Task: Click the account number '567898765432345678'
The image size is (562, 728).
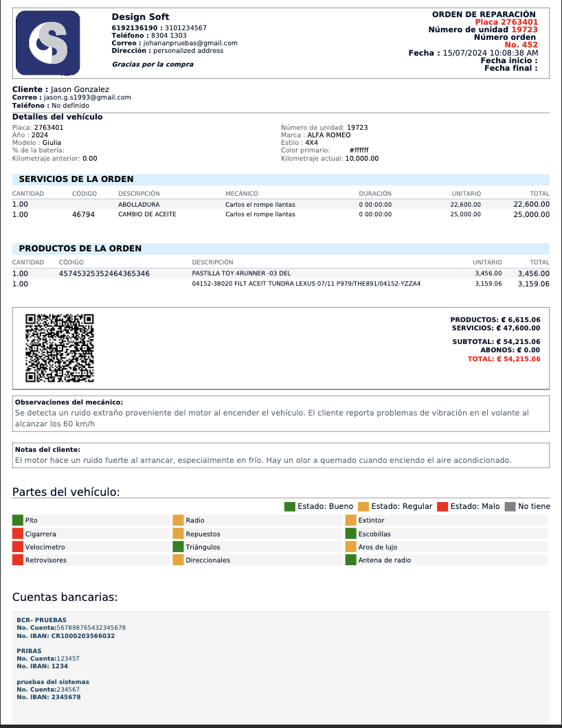Action: 91,628
